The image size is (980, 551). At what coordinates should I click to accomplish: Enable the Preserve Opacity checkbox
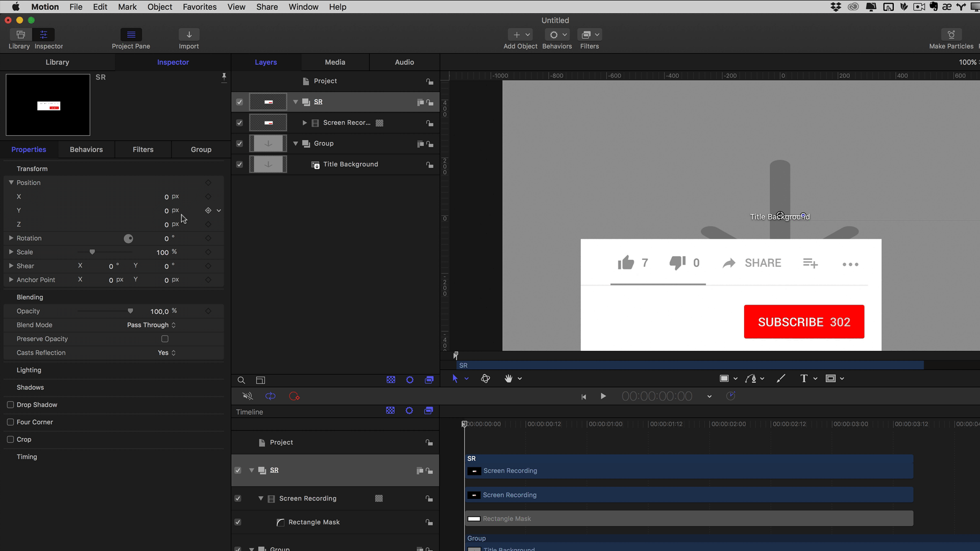(x=165, y=339)
